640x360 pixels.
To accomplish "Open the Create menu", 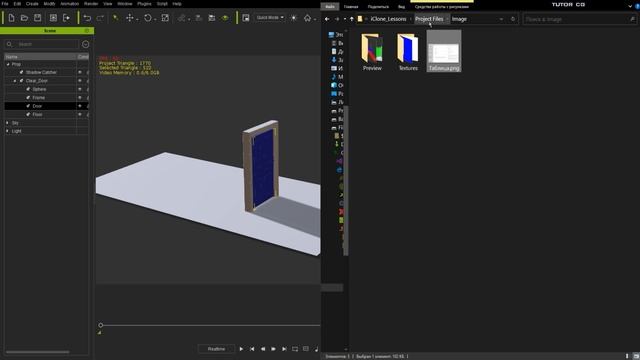I will (32, 4).
